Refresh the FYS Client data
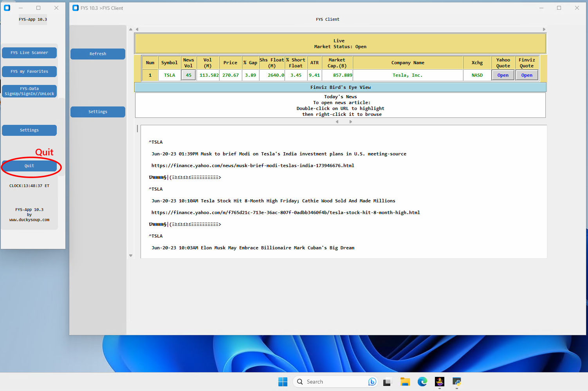 coord(98,54)
